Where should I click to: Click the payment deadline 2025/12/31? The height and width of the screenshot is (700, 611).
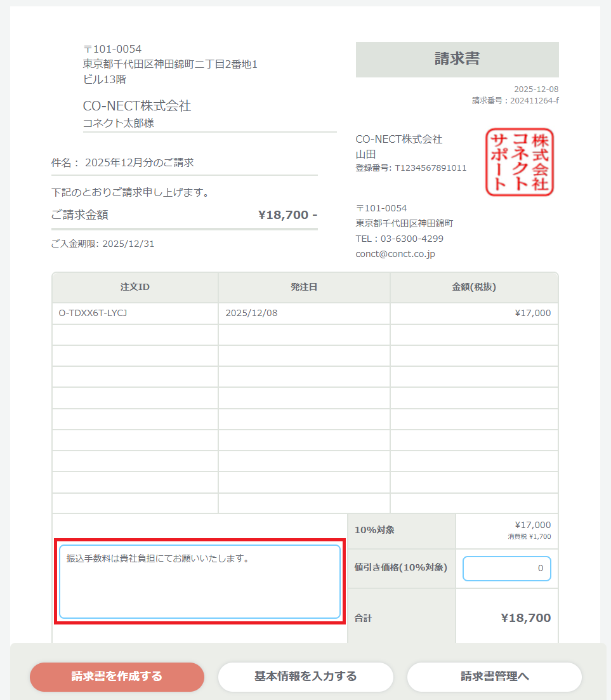pos(128,244)
